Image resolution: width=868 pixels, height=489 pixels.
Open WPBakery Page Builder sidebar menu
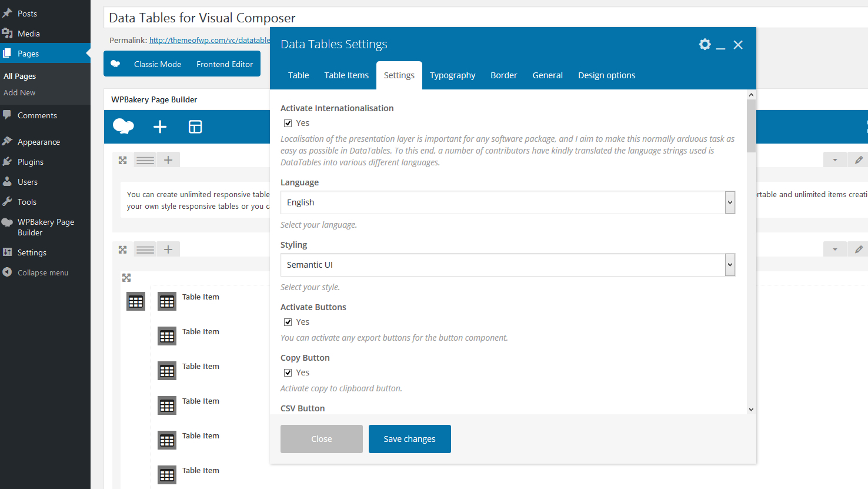point(45,227)
